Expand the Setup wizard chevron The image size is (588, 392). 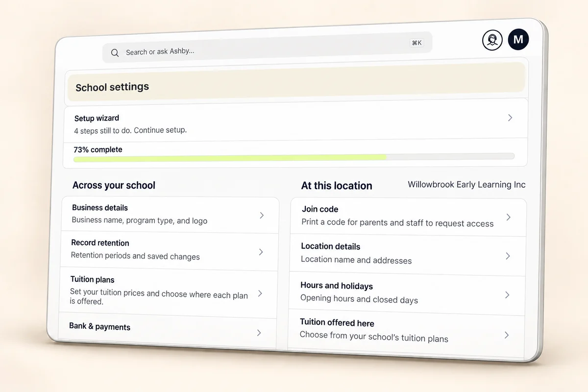point(510,118)
